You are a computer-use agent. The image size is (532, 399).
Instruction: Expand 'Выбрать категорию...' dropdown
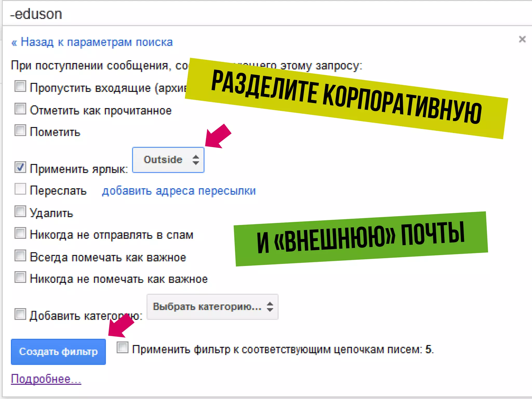(208, 307)
